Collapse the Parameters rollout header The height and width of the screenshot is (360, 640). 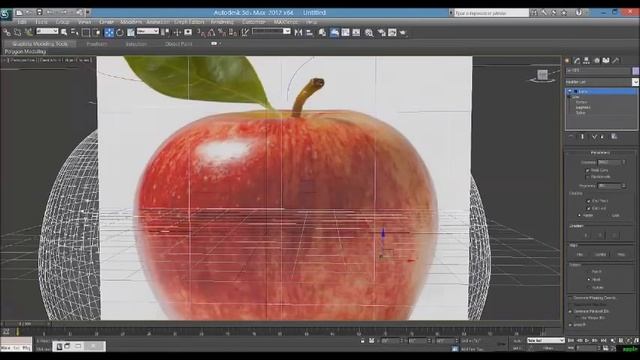coord(600,153)
